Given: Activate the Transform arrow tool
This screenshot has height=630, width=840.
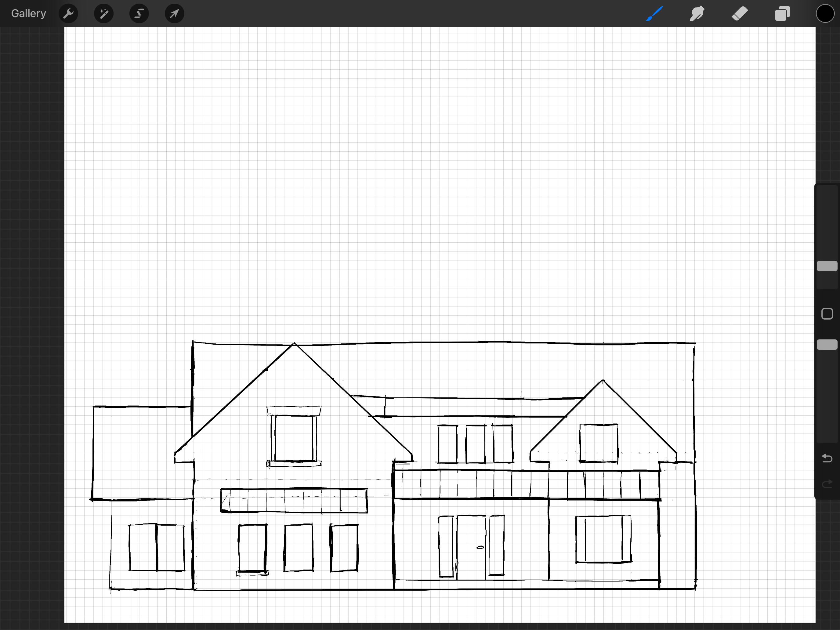Looking at the screenshot, I should [174, 14].
